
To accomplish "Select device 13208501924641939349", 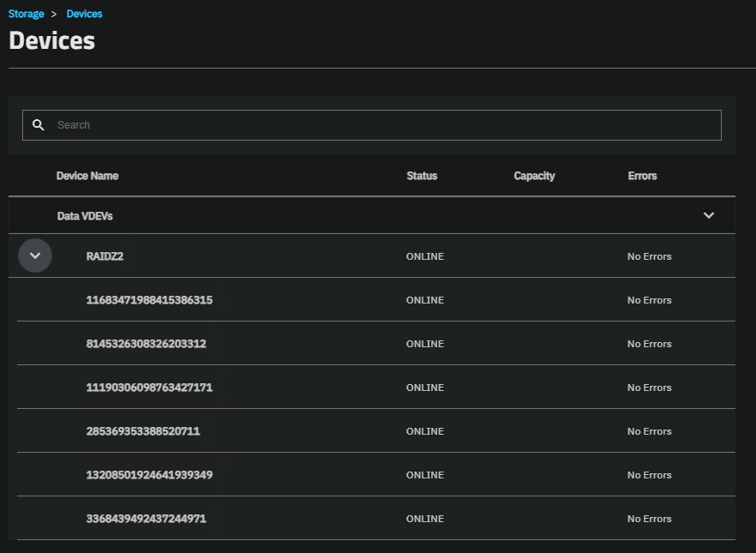I will point(149,475).
